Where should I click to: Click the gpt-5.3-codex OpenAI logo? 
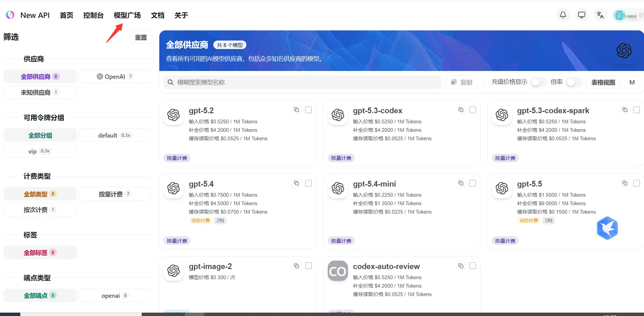[338, 115]
